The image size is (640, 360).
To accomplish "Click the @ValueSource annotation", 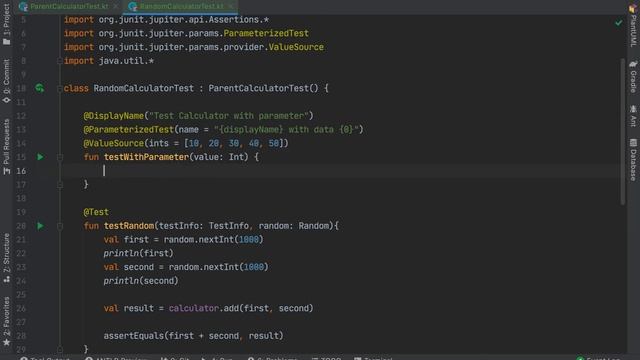I will (x=113, y=143).
